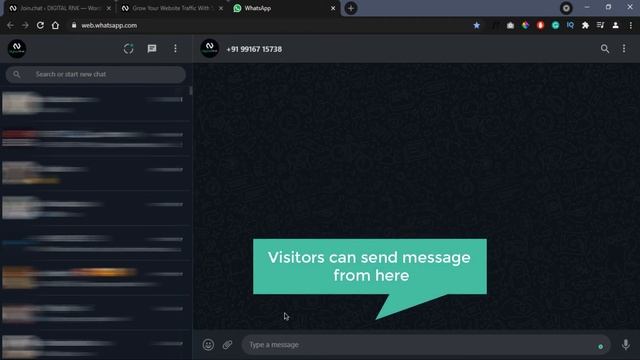The image size is (640, 360).
Task: Open a new browser tab
Action: point(351,8)
